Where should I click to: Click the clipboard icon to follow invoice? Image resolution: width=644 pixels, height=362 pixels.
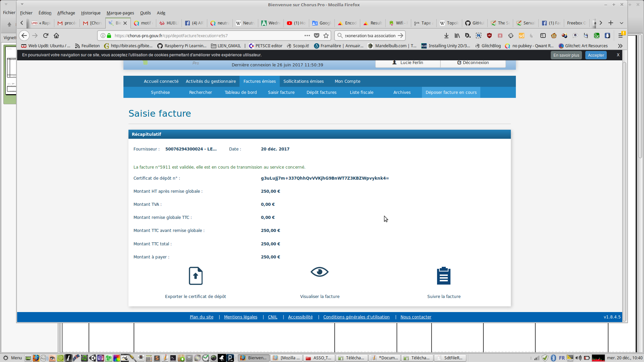443,276
